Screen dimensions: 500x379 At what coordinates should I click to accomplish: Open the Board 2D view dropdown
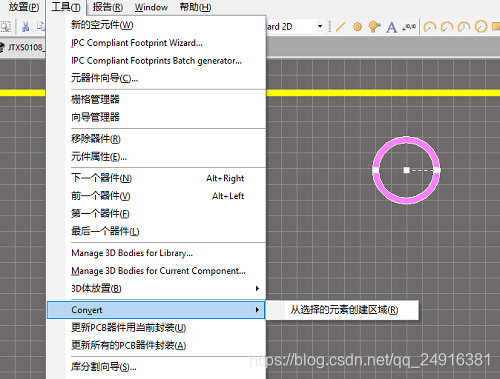click(320, 26)
